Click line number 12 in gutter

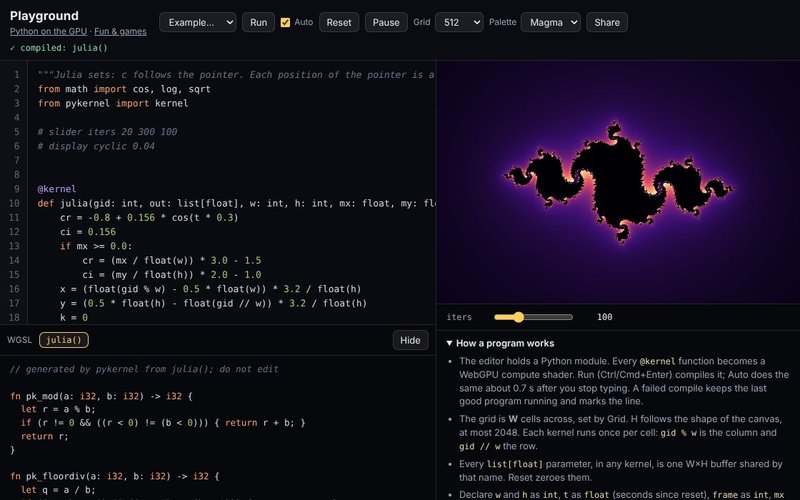click(x=16, y=232)
